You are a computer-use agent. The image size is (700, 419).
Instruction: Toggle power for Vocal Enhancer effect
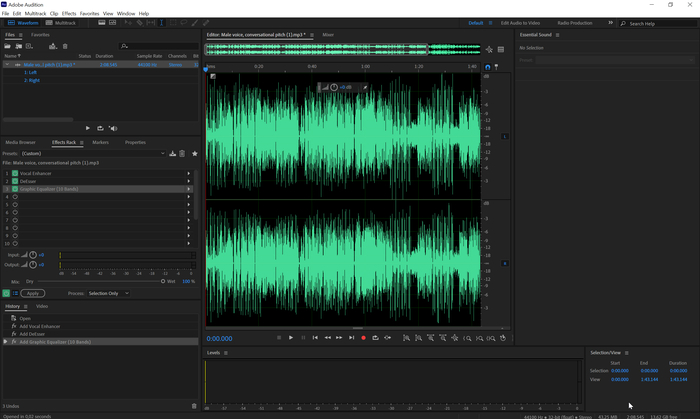coord(15,173)
